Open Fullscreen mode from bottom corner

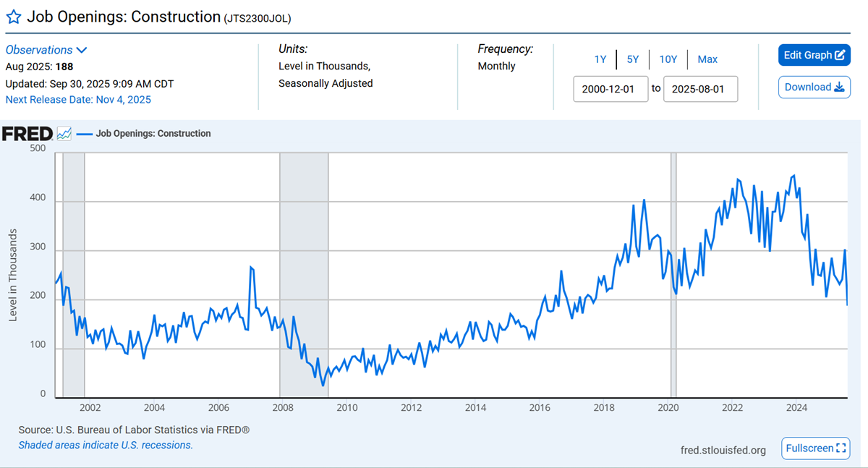(x=815, y=448)
